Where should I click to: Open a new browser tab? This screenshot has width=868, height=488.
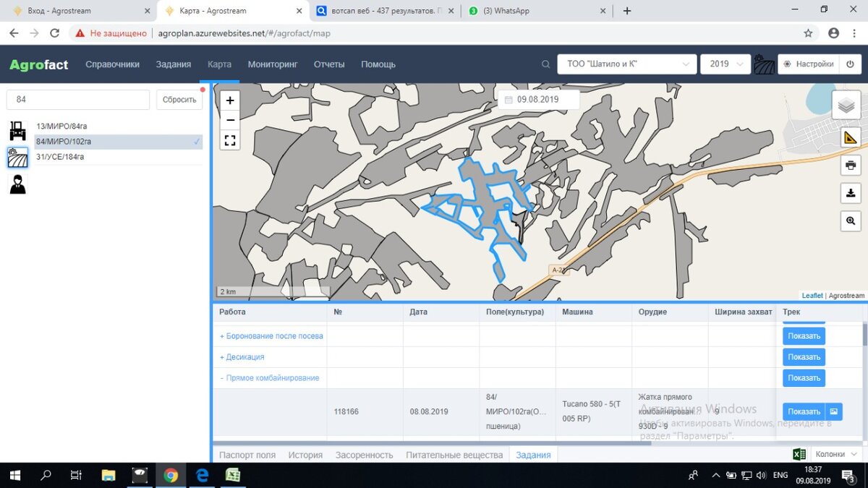coord(627,11)
